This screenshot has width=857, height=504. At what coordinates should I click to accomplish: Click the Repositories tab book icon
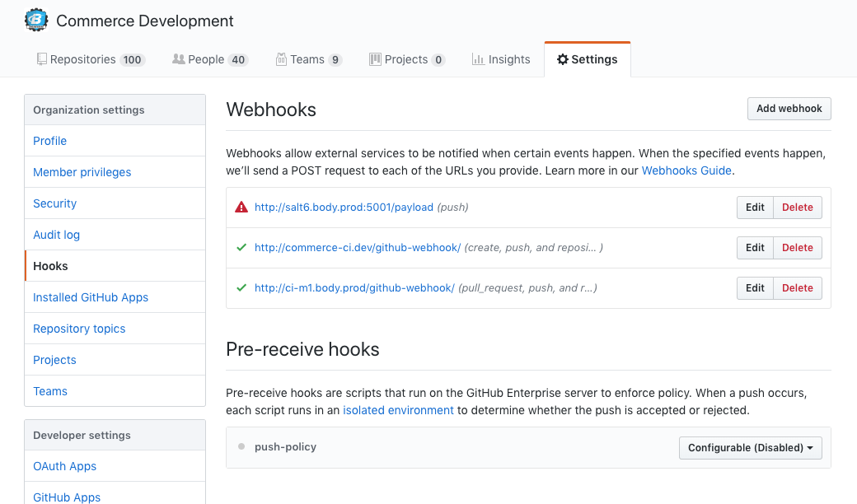(x=41, y=59)
